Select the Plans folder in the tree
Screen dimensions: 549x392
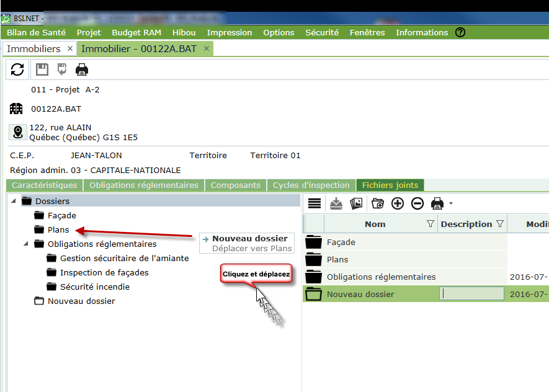click(58, 229)
